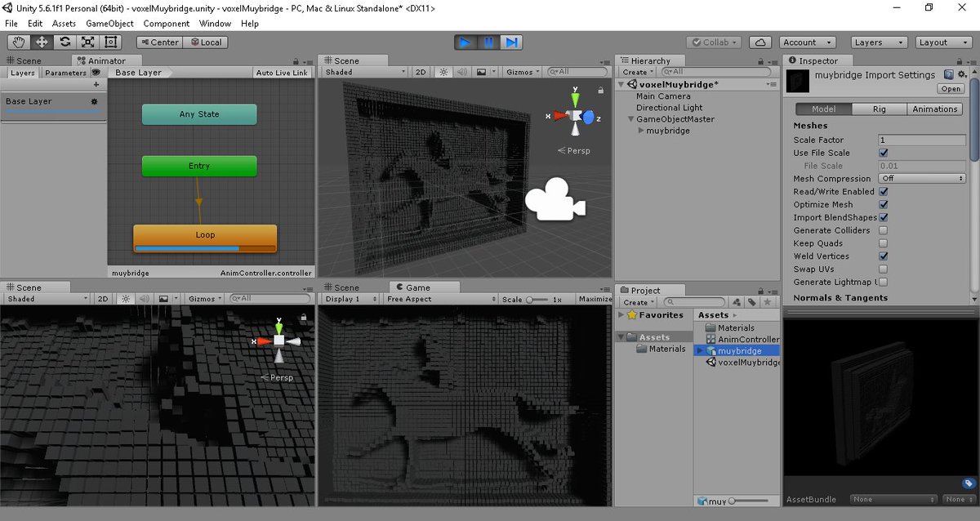980x521 pixels.
Task: Switch to the Animations tab in Inspector
Action: (x=934, y=109)
